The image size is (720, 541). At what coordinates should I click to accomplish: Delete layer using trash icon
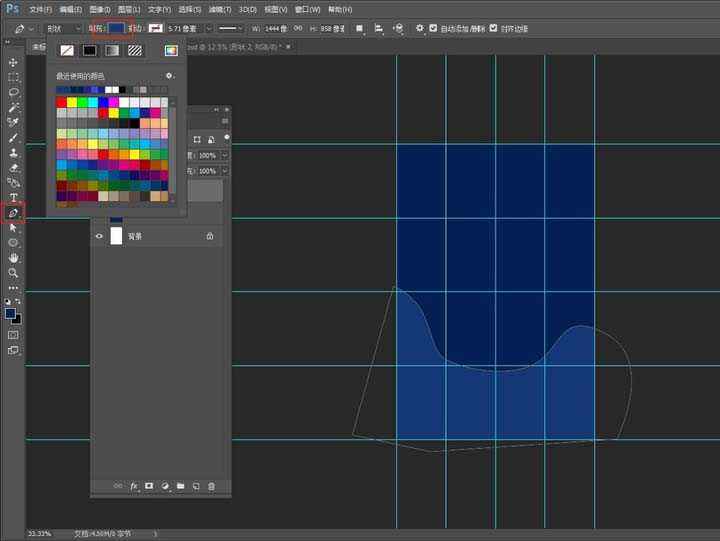211,486
